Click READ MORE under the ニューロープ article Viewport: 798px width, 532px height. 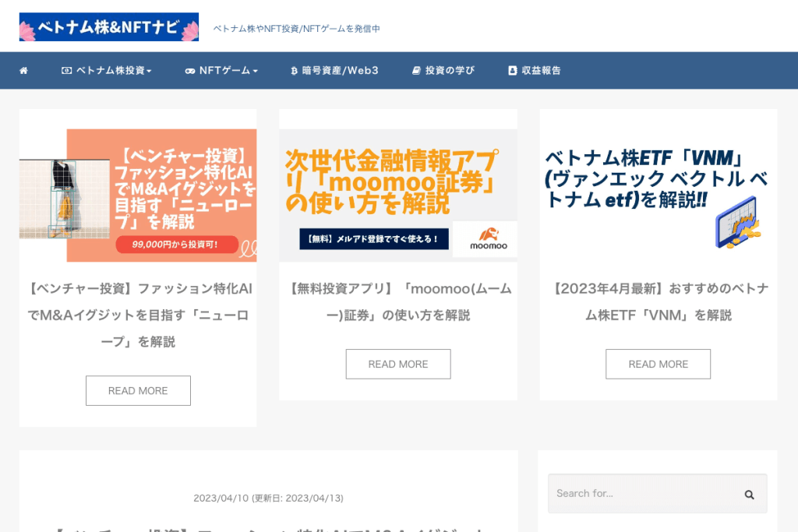coord(138,391)
